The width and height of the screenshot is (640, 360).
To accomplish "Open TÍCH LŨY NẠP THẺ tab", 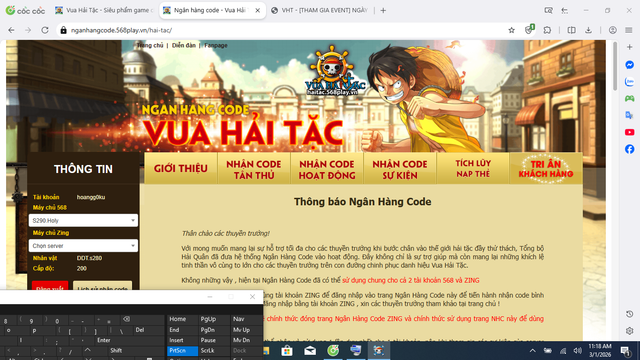I will pos(473,169).
